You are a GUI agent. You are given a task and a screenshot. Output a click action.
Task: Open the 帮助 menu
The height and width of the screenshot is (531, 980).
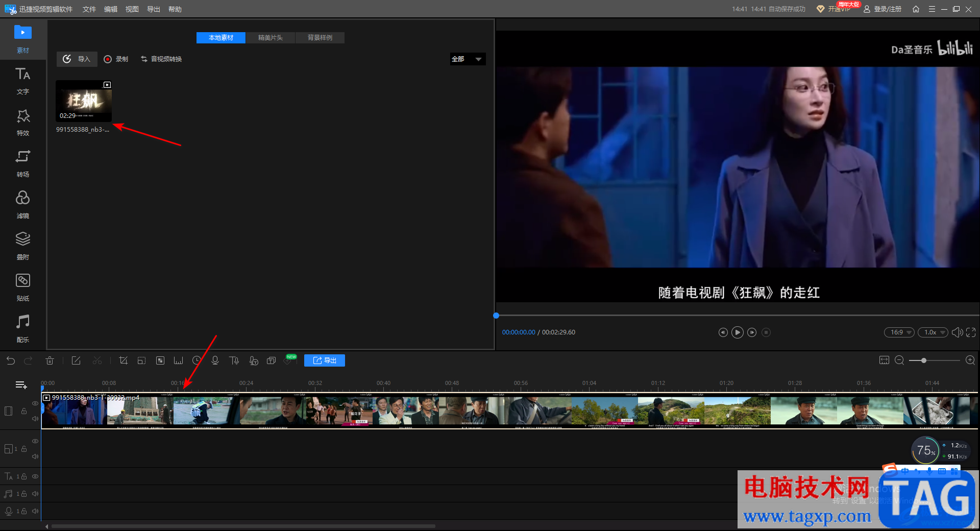(x=175, y=9)
